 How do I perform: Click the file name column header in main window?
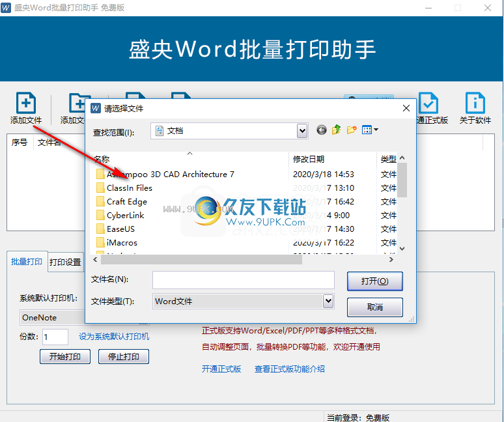tap(49, 143)
